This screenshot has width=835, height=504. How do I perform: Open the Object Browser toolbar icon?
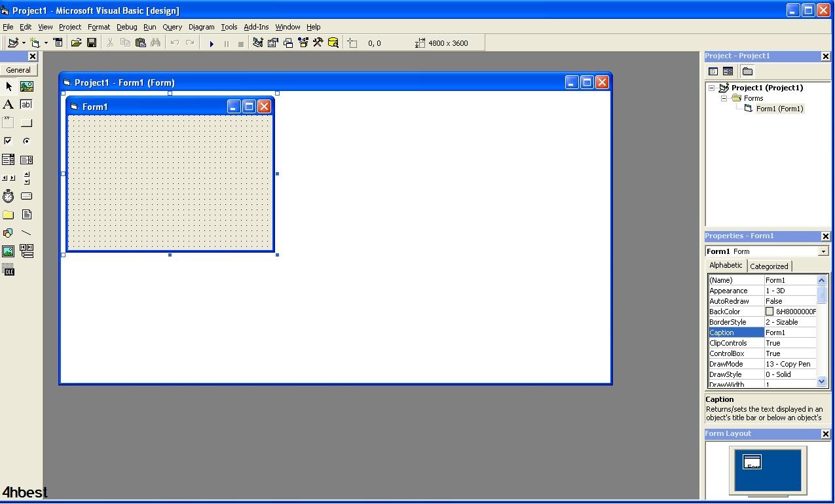303,43
